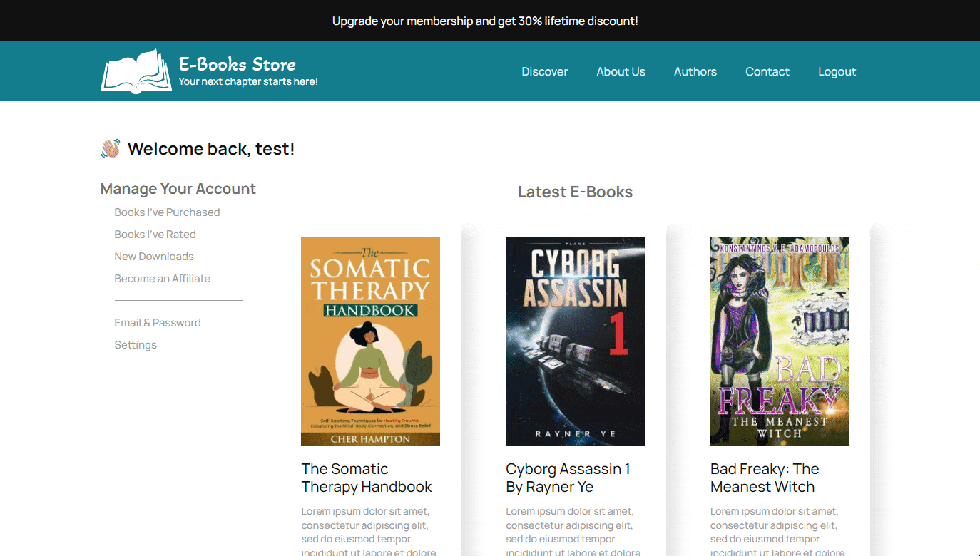
Task: View Books I've Rated
Action: 155,235
